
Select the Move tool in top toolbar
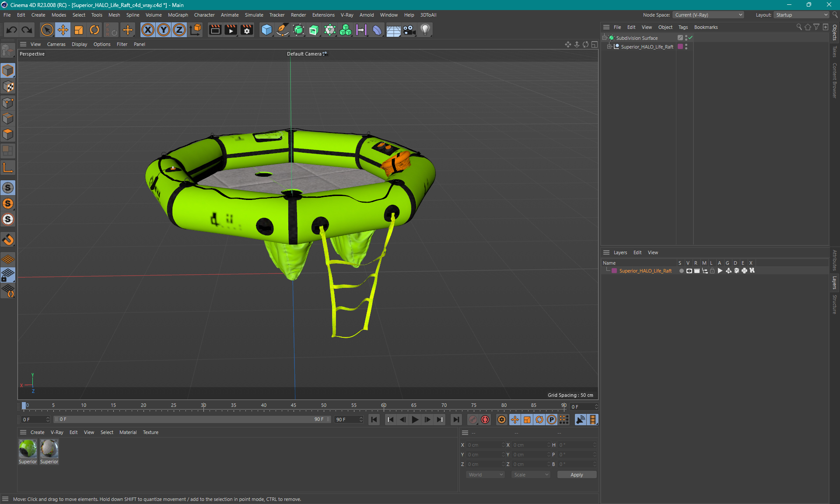[63, 30]
